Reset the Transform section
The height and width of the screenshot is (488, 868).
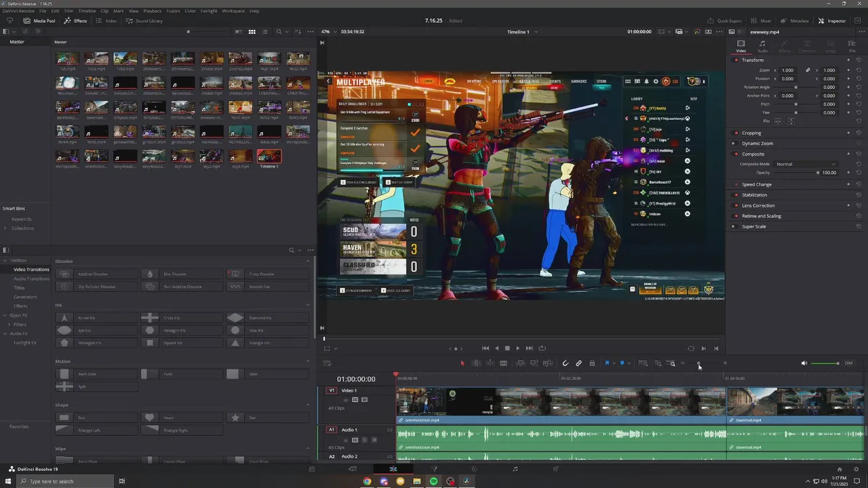(859, 60)
